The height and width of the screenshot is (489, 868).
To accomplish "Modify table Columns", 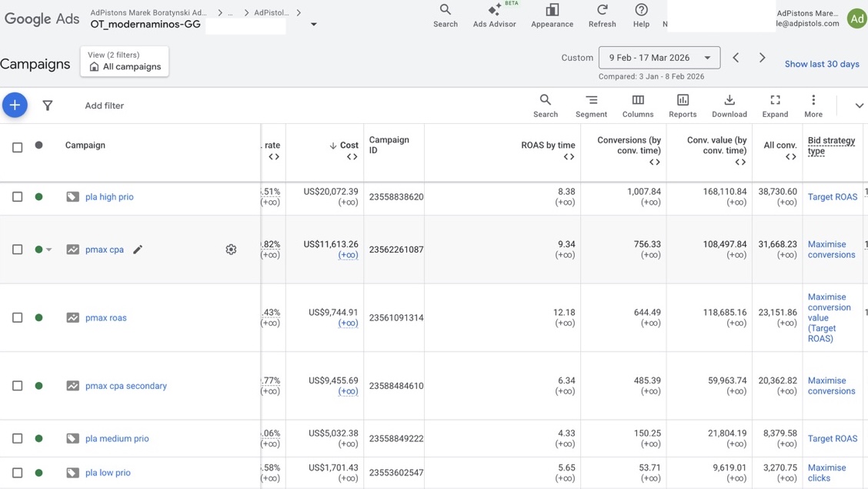I will coord(638,106).
